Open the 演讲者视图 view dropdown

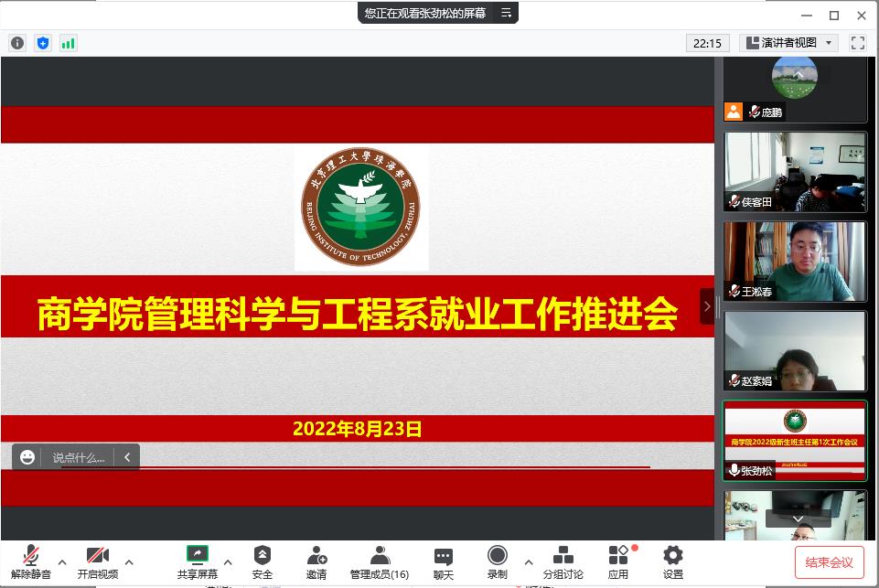pyautogui.click(x=788, y=43)
